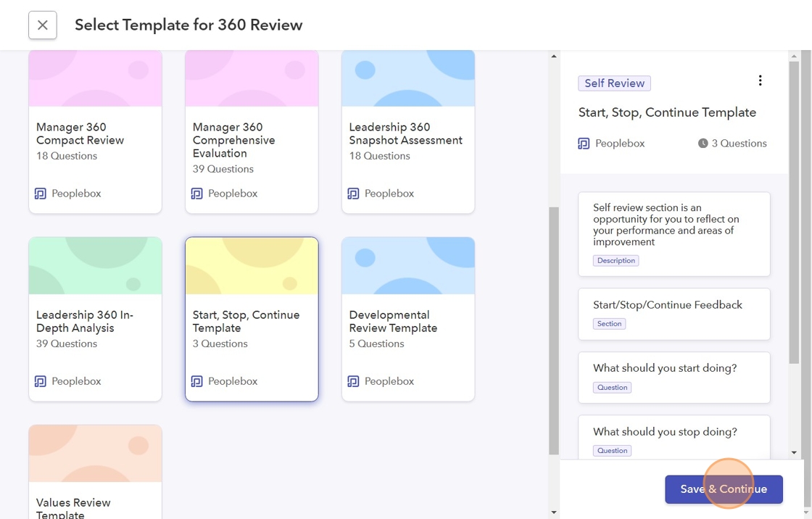Click the Peoplebox logo on Start, Stop, Continue card
The height and width of the screenshot is (519, 812).
pyautogui.click(x=196, y=381)
